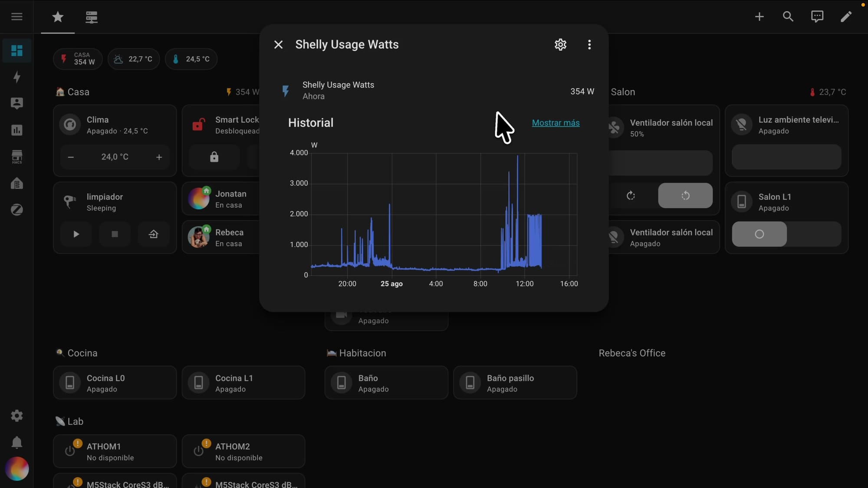The width and height of the screenshot is (868, 488).
Task: Start limpiador vacuum with play button
Action: coord(76,234)
